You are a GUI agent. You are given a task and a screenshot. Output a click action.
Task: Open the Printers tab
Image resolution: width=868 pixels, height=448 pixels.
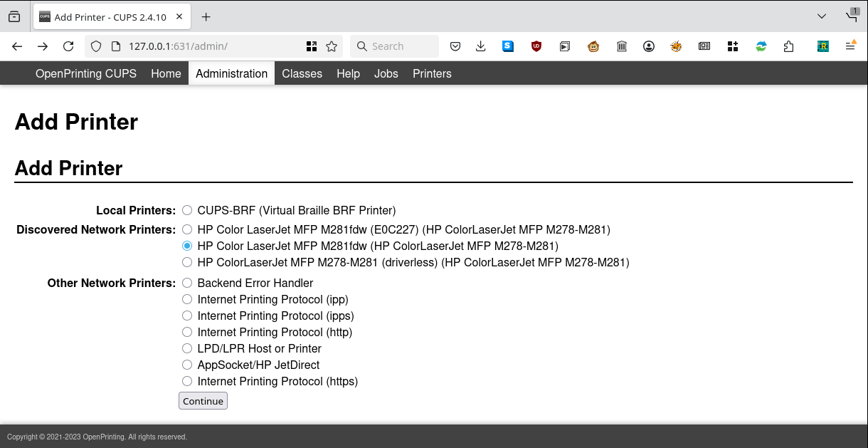click(432, 73)
